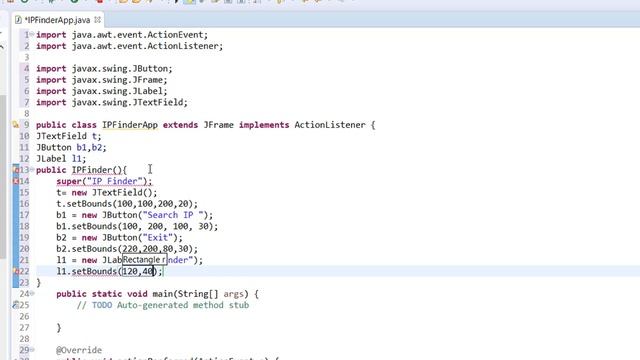Click the '@Override' annotation

pos(79,350)
